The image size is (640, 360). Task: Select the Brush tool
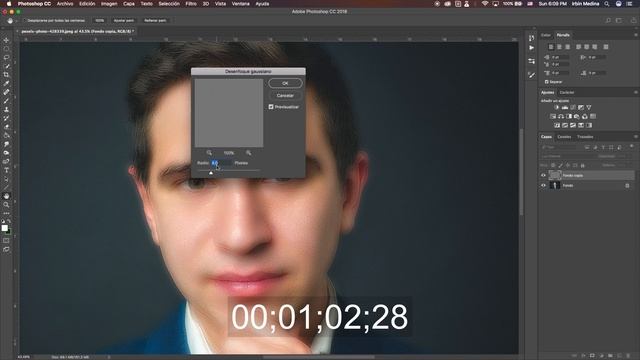pos(6,101)
